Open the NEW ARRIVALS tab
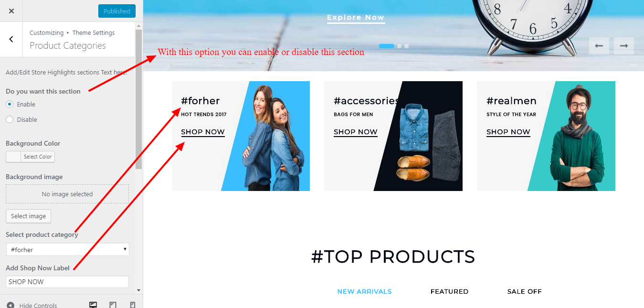644x308 pixels. pos(364,291)
